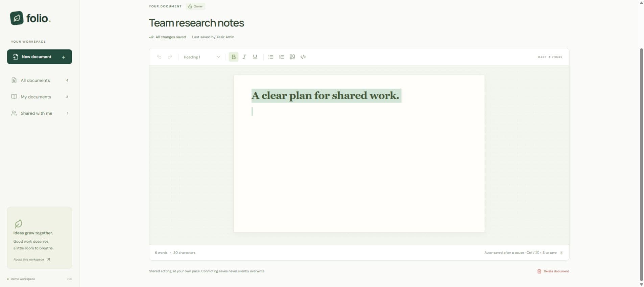Go to My documents
The image size is (644, 287).
tap(40, 97)
